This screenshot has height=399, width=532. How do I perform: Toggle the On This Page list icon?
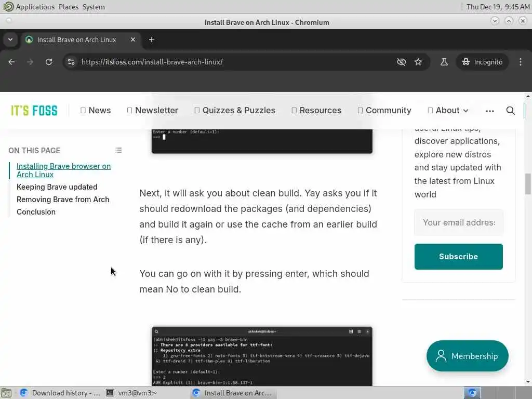118,150
